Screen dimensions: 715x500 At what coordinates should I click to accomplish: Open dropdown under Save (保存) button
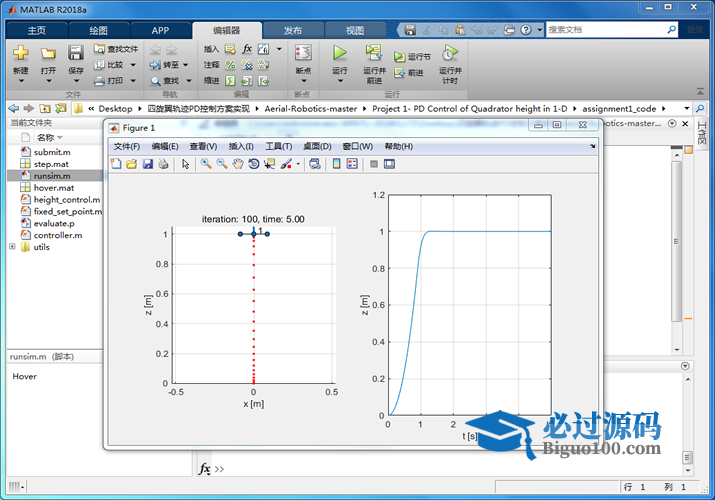(x=76, y=81)
